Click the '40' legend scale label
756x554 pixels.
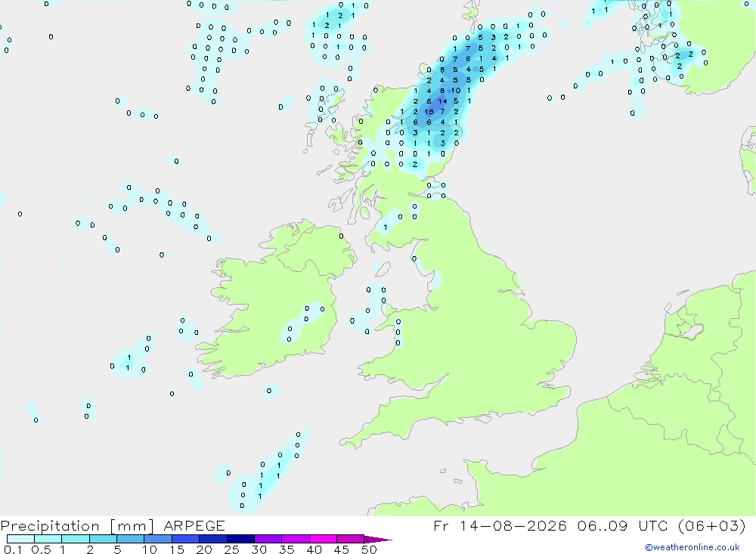pyautogui.click(x=314, y=549)
